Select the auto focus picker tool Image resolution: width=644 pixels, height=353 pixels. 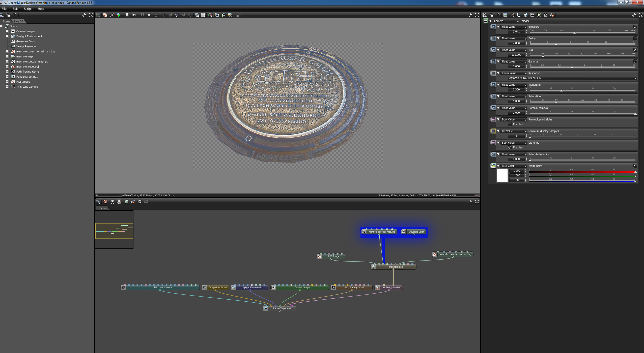click(x=163, y=15)
